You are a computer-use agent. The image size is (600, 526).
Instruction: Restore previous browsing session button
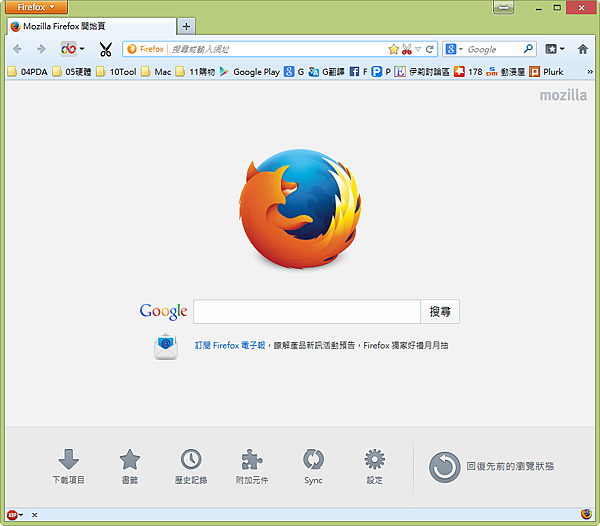[x=491, y=467]
